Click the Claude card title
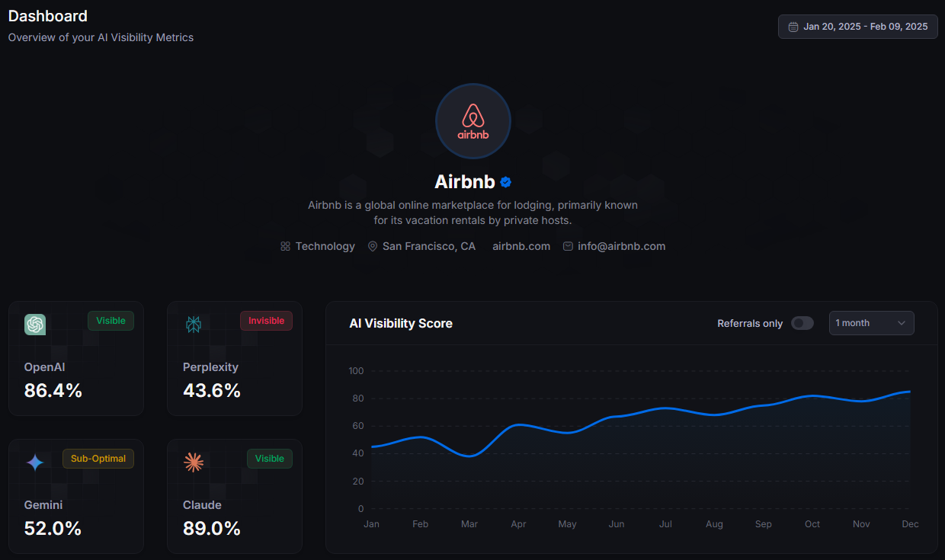Screen dimensions: 945x560 click(202, 505)
